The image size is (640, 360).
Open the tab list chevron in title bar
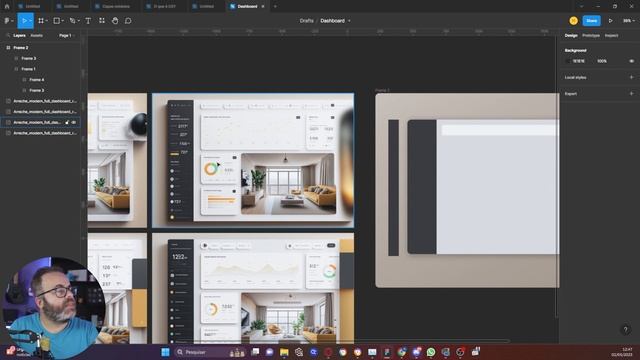tap(582, 6)
